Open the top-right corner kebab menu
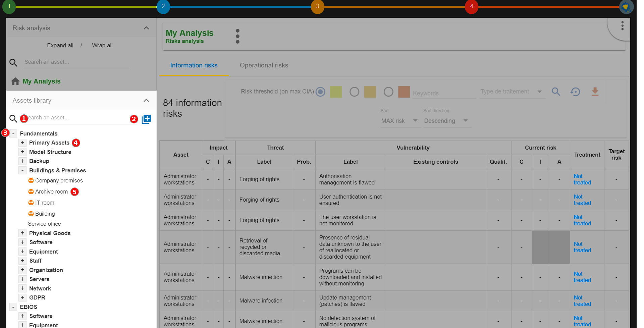The height and width of the screenshot is (328, 644). click(622, 26)
